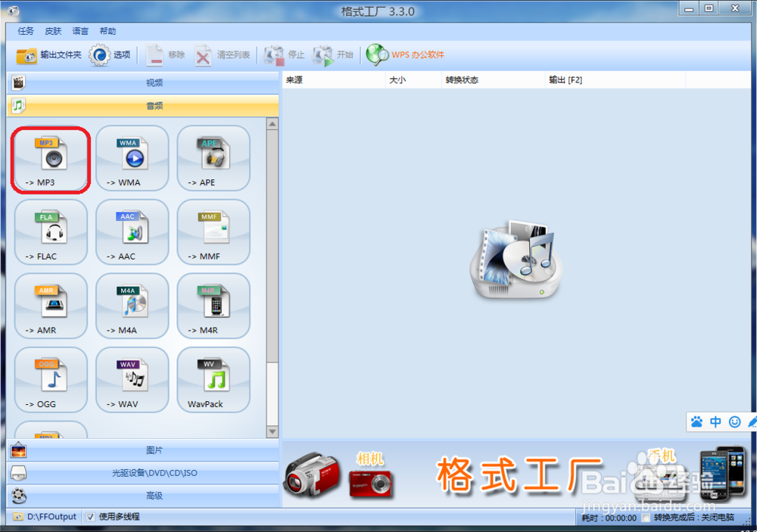Screen dimensions: 757x532
Task: Choose the -> M4A converter
Action: click(132, 306)
